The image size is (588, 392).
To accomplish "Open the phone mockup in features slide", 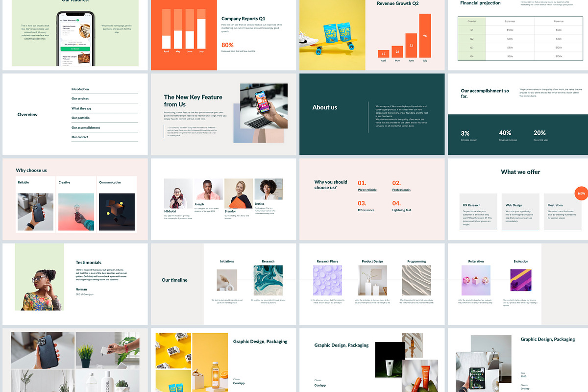I will (x=76, y=40).
